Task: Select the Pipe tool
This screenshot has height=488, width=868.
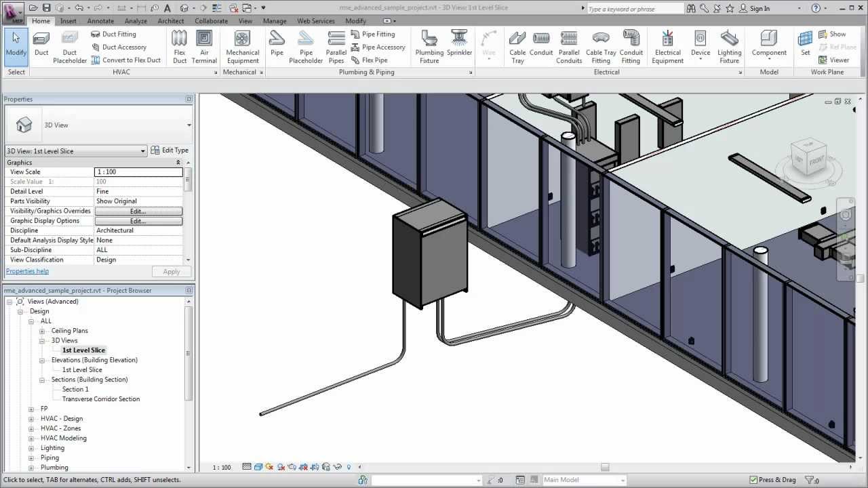Action: 276,45
